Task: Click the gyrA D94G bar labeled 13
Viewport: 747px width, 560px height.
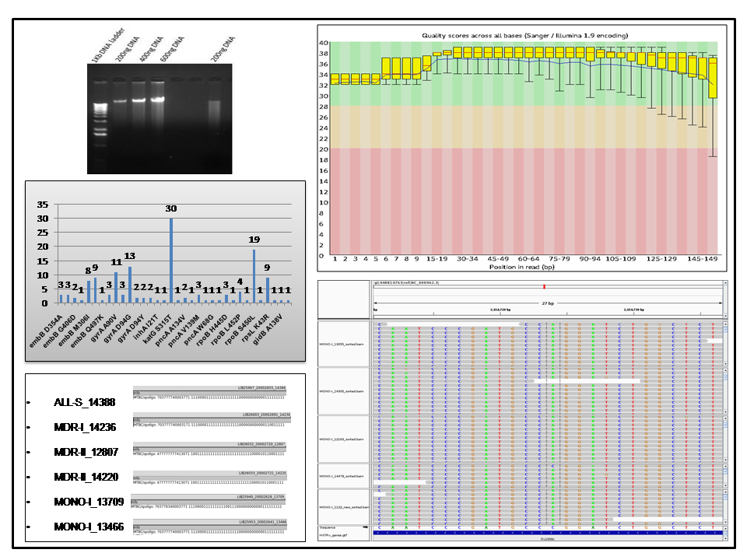Action: (x=130, y=285)
